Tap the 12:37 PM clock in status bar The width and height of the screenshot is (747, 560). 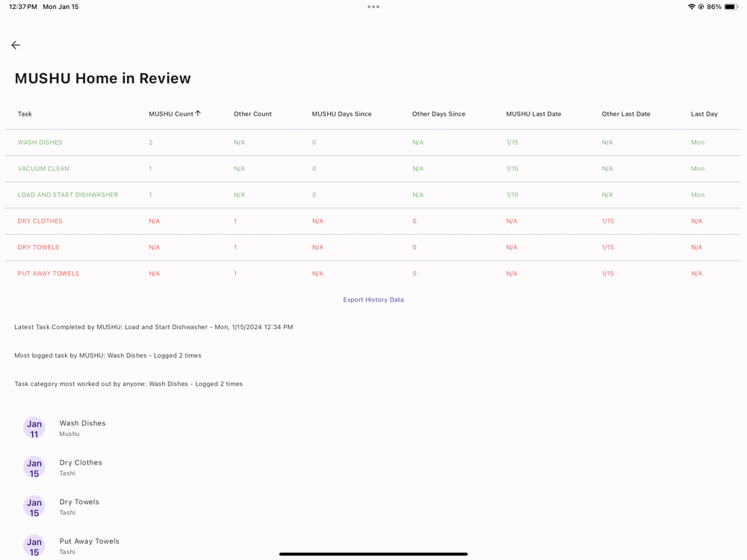[x=23, y=7]
